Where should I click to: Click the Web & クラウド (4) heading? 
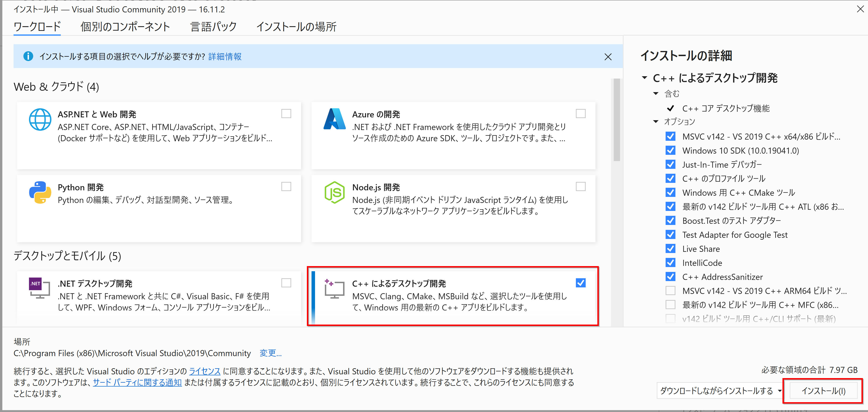click(x=56, y=87)
